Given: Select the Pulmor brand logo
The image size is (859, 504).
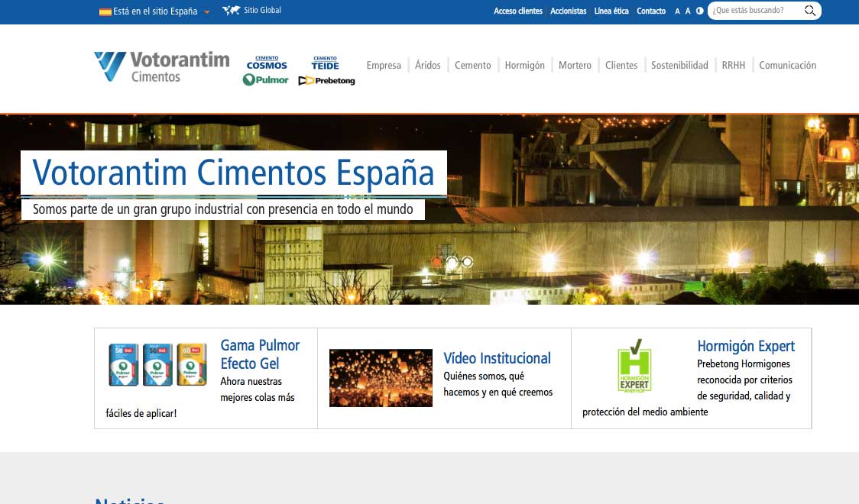Looking at the screenshot, I should click(265, 79).
